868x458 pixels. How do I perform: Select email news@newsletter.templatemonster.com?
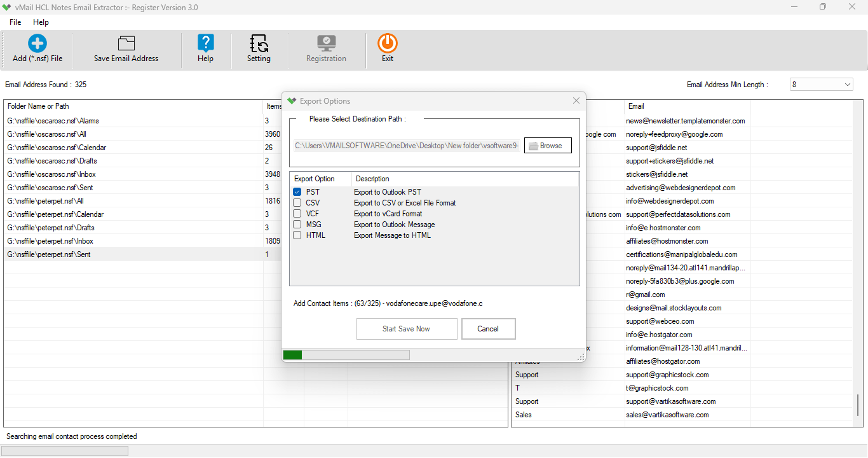(686, 121)
